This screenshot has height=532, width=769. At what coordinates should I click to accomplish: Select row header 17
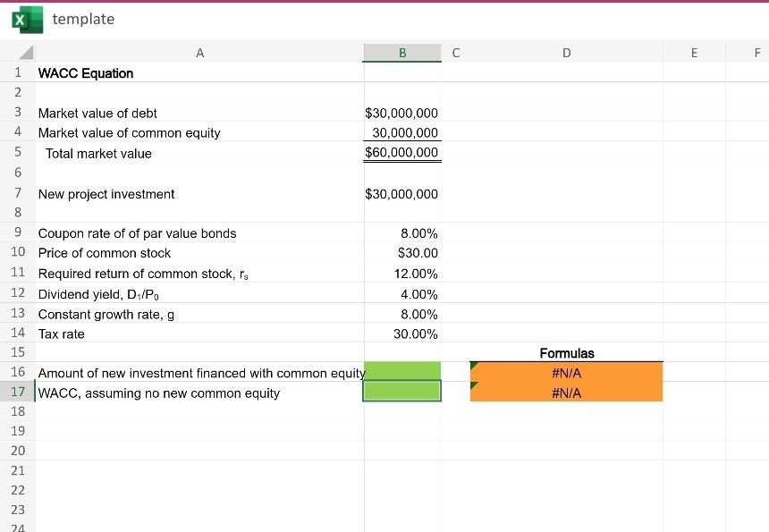click(x=18, y=393)
